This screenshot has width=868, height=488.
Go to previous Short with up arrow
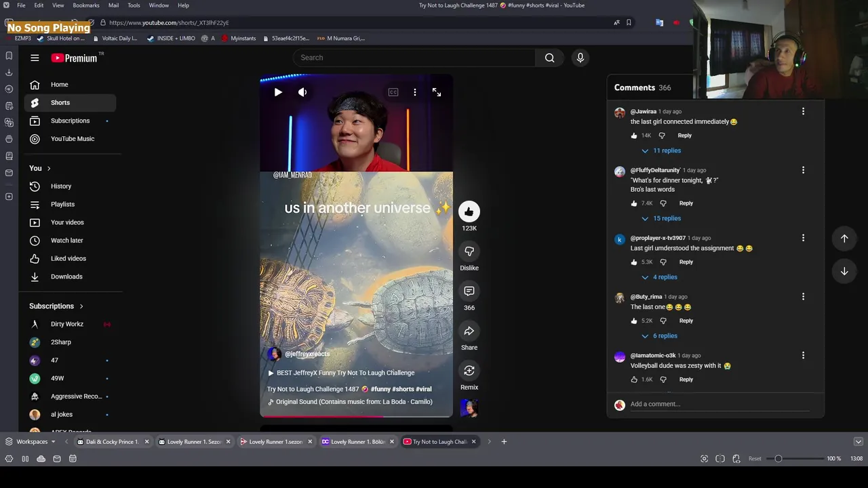click(x=844, y=239)
